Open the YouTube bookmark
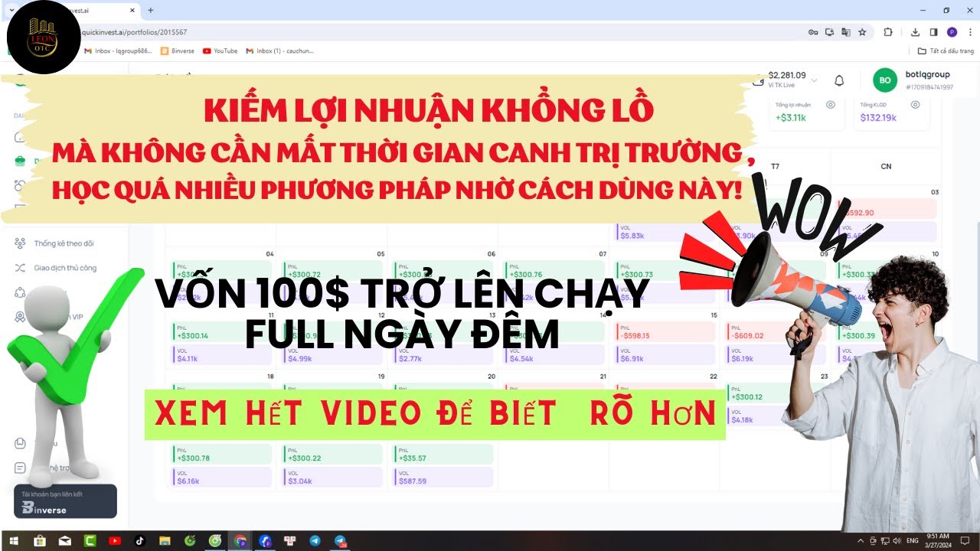Screen dimensions: 980x551 click(220, 51)
